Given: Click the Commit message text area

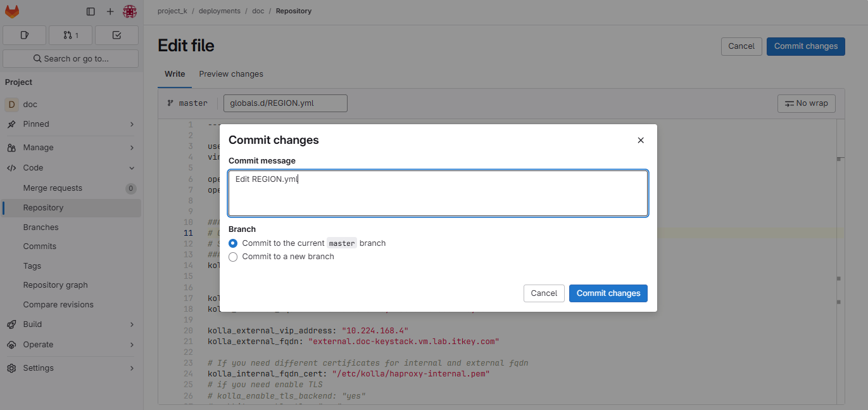Looking at the screenshot, I should click(x=437, y=193).
